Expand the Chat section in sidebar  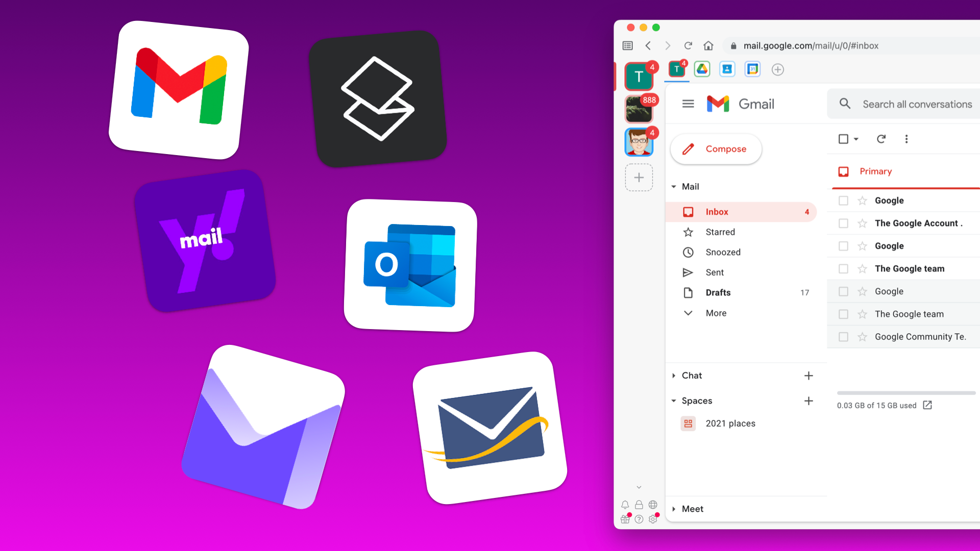tap(673, 375)
